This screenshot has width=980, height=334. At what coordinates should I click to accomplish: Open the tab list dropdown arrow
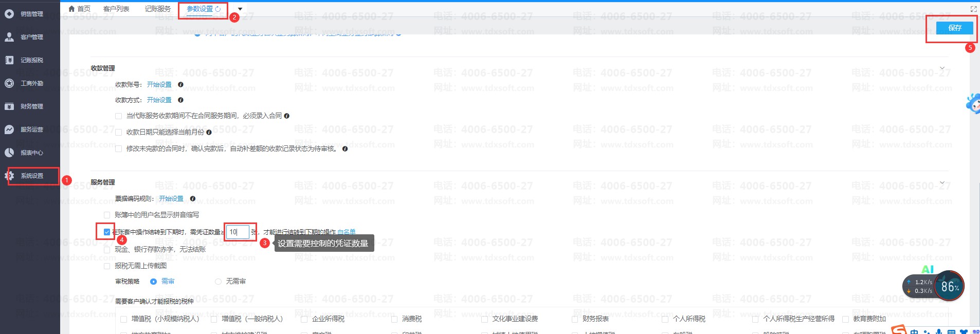point(240,9)
